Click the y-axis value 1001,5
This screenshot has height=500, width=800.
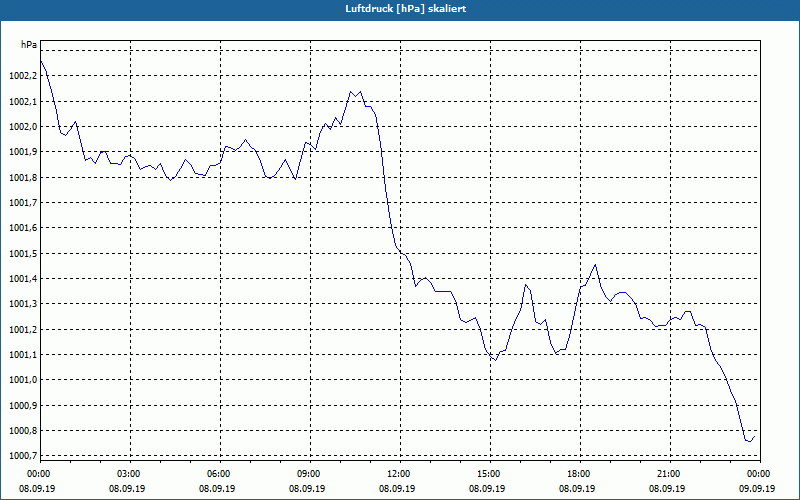pos(23,254)
